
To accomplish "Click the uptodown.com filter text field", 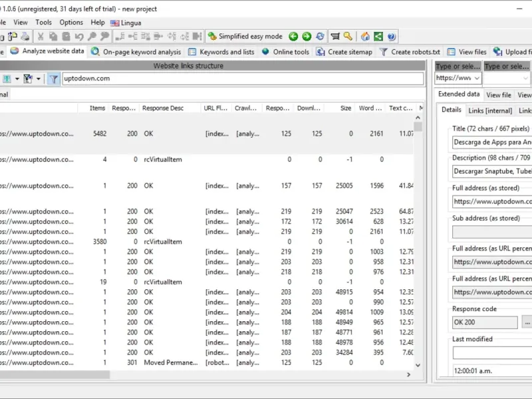I will [243, 78].
